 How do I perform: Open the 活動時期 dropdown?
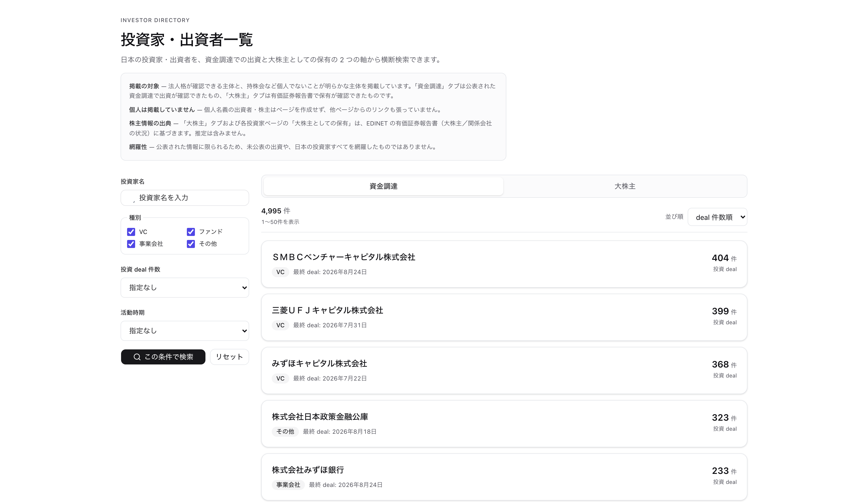pos(185,331)
